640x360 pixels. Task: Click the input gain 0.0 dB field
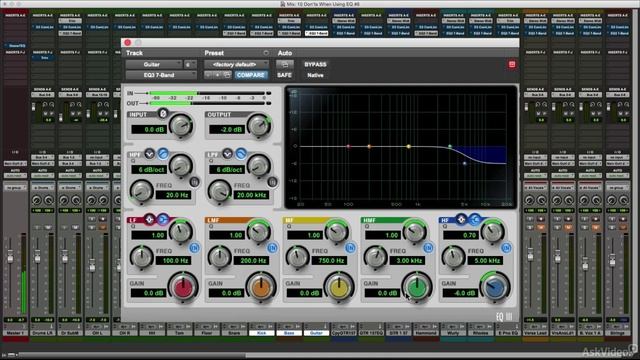tap(149, 129)
